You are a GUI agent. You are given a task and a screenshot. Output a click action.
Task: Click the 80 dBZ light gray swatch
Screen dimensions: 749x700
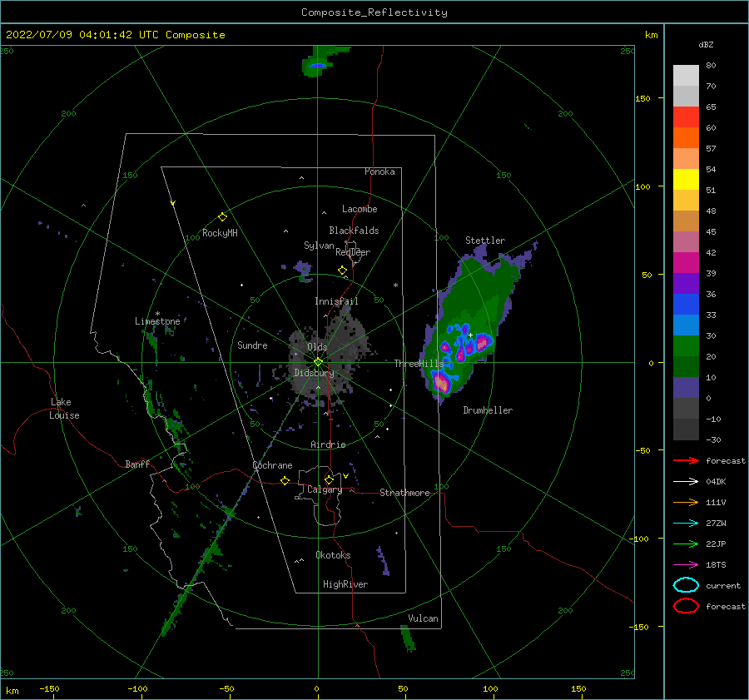[686, 76]
